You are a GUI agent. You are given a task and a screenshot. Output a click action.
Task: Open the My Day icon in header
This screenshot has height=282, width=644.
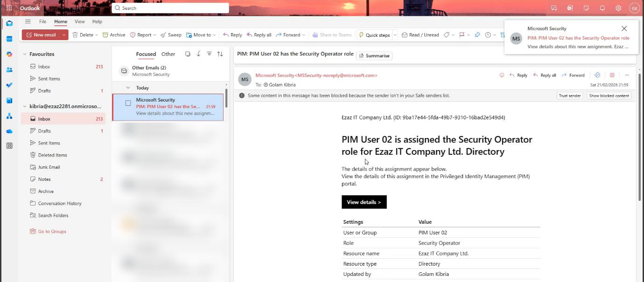point(586,8)
